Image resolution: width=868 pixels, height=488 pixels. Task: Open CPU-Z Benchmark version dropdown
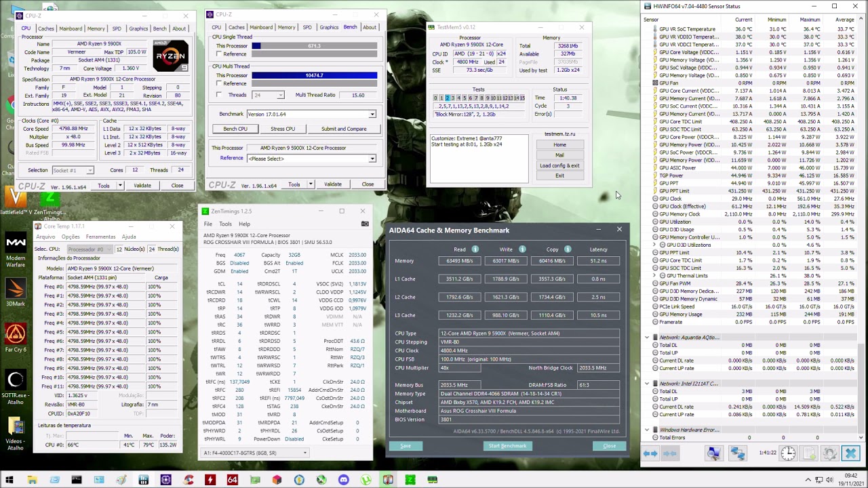pyautogui.click(x=372, y=114)
